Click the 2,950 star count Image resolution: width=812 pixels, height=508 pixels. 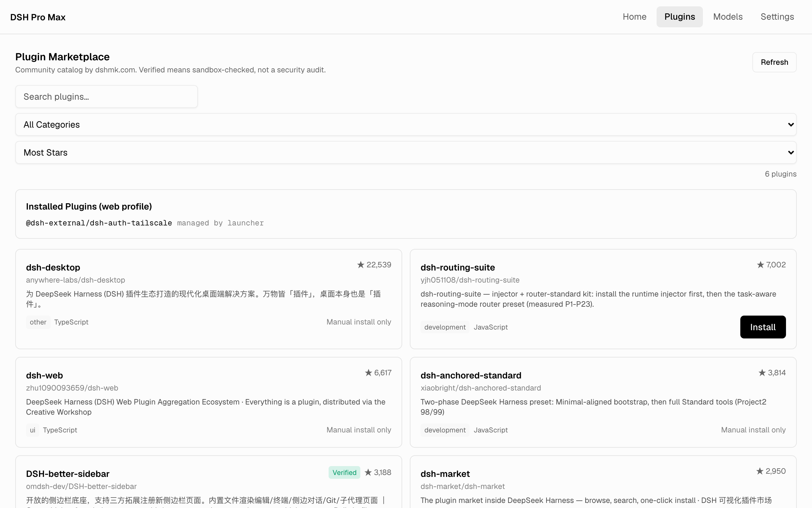point(776,471)
